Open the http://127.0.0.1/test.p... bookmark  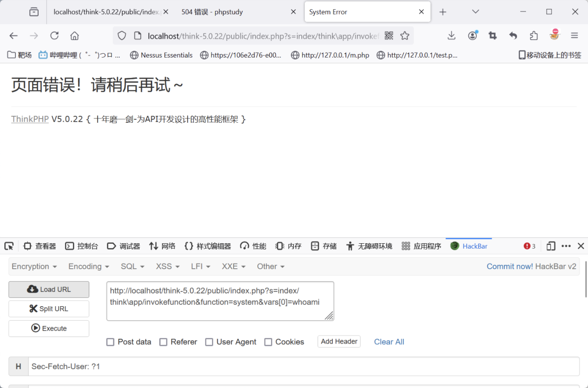point(417,55)
